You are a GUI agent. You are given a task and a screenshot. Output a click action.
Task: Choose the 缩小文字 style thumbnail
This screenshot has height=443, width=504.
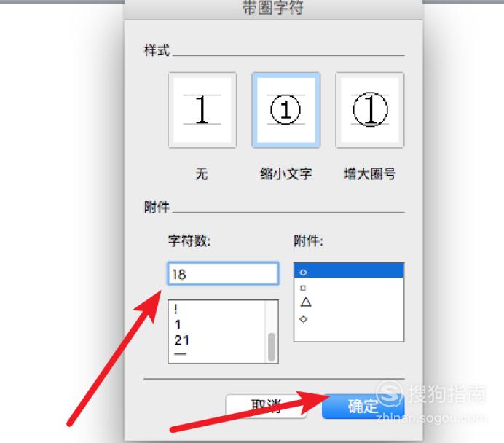pos(286,110)
